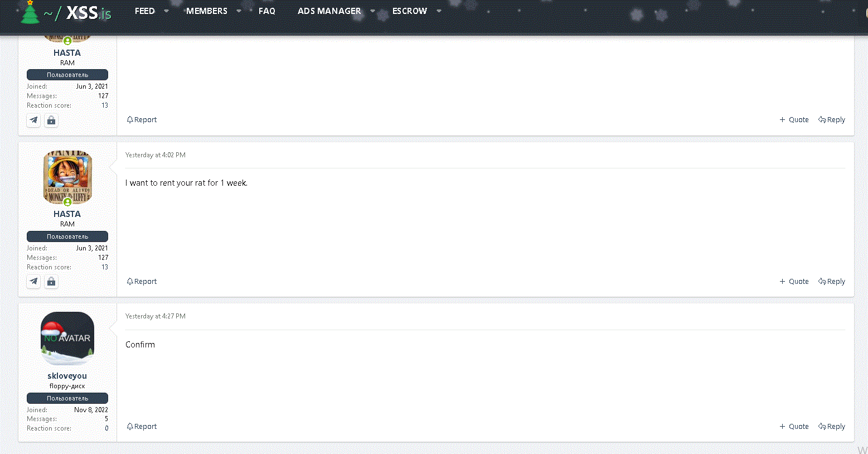Click reaction score '13' in the 4:02 PM post
Viewport: 868px width, 454px height.
105,267
